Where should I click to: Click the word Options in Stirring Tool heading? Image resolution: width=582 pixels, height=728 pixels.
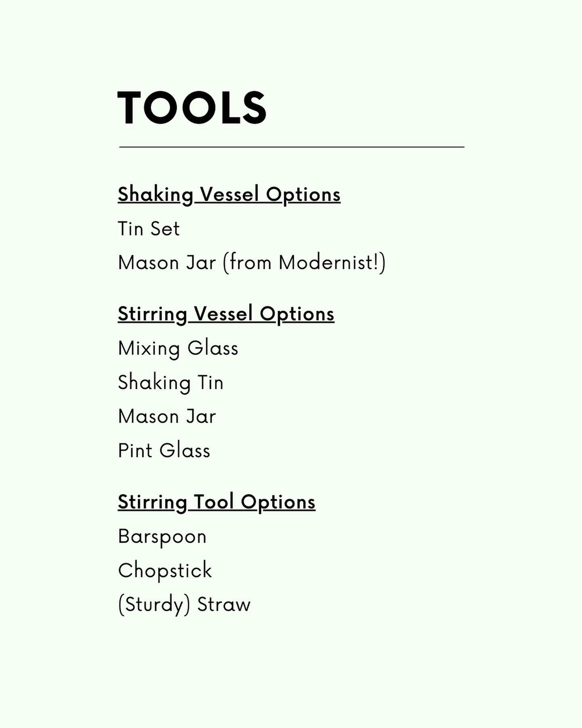click(278, 503)
